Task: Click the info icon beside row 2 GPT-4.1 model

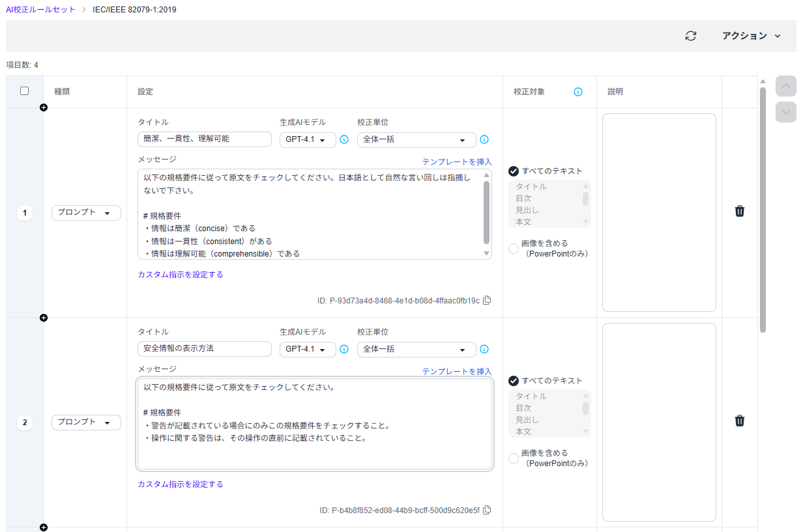Action: coord(344,349)
